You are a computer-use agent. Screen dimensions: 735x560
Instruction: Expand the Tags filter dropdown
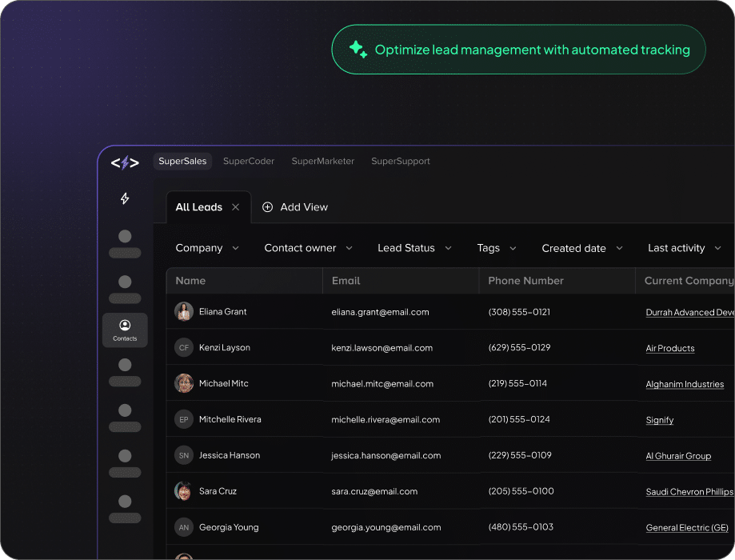497,248
